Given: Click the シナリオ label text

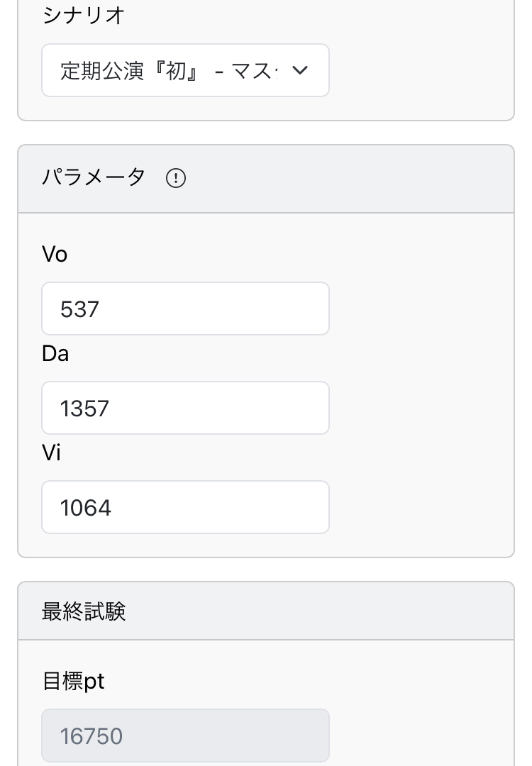Looking at the screenshot, I should 84,16.
